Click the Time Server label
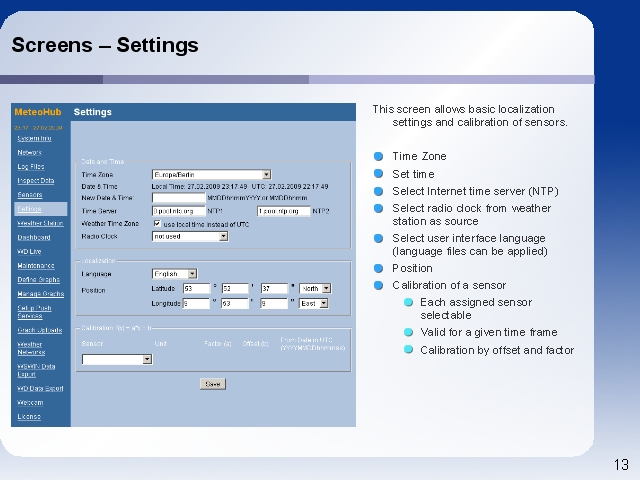640x480 pixels. pos(99,211)
